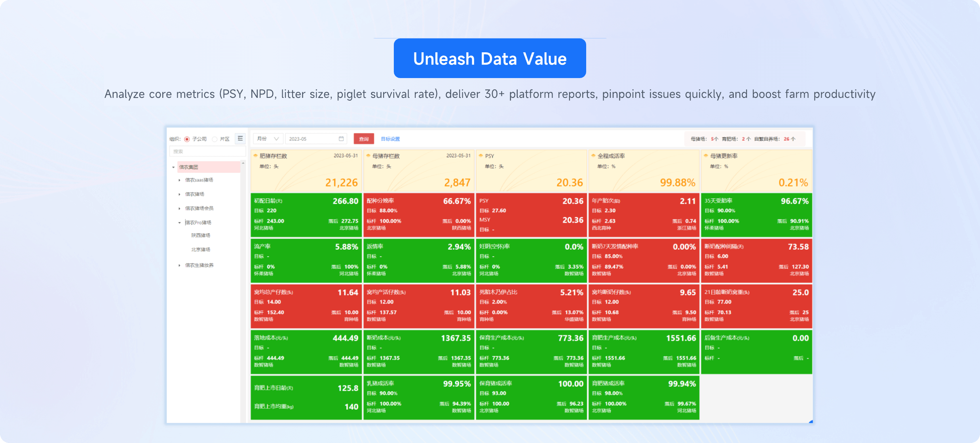Click orange icon beside 全程成活率 card
The height and width of the screenshot is (443, 980).
coord(593,156)
